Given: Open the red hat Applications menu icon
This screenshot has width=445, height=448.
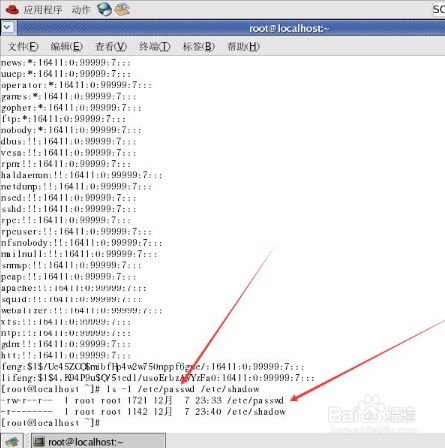Looking at the screenshot, I should click(x=12, y=9).
